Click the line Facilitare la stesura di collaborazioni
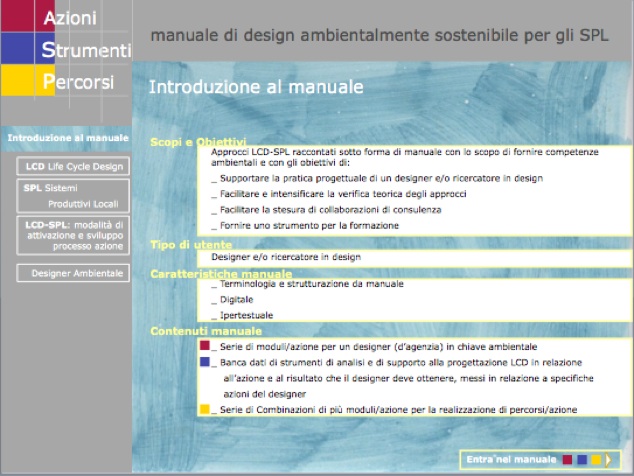 tap(326, 210)
